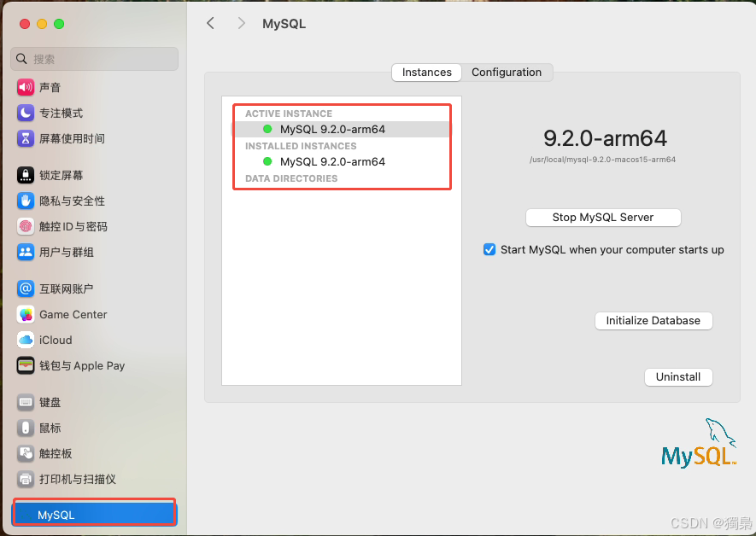Image resolution: width=756 pixels, height=536 pixels.
Task: Select the 打印机与扫描仪 sidebar label
Action: [x=78, y=479]
